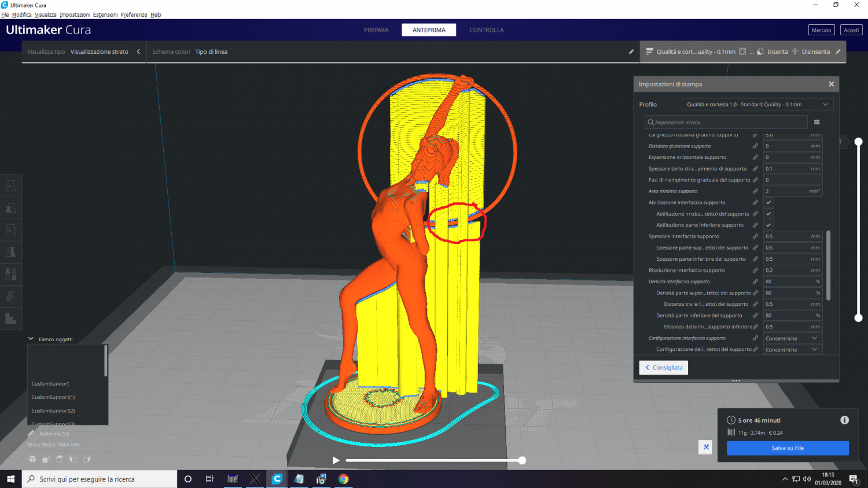
Task: Click link icon for Risoluzione interfaccia supporto
Action: (x=755, y=271)
